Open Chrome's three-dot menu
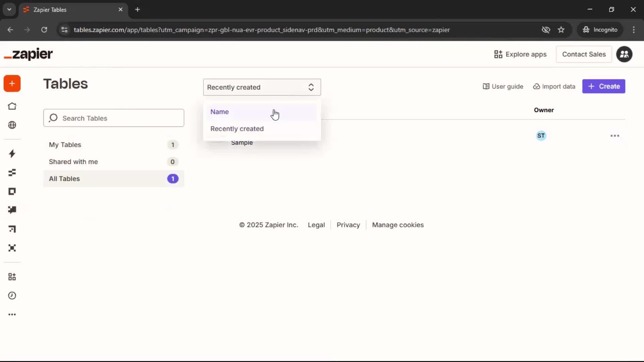Viewport: 644px width, 362px height. tap(634, 30)
